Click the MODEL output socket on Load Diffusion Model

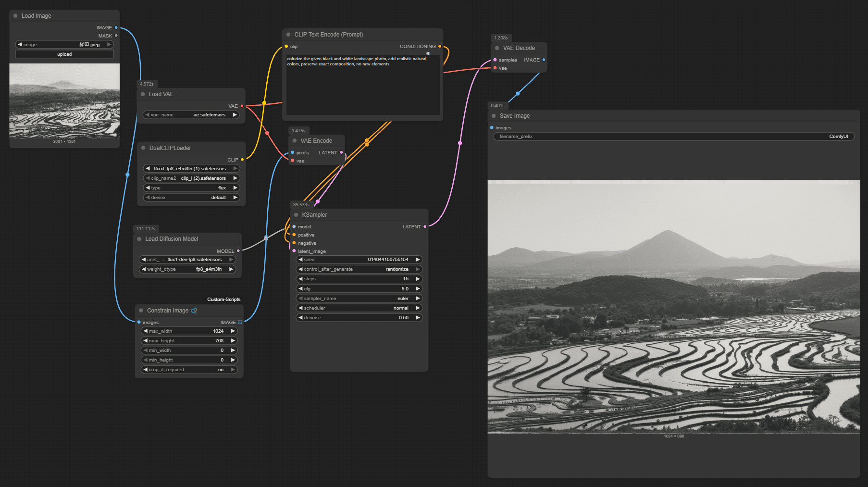pyautogui.click(x=238, y=251)
